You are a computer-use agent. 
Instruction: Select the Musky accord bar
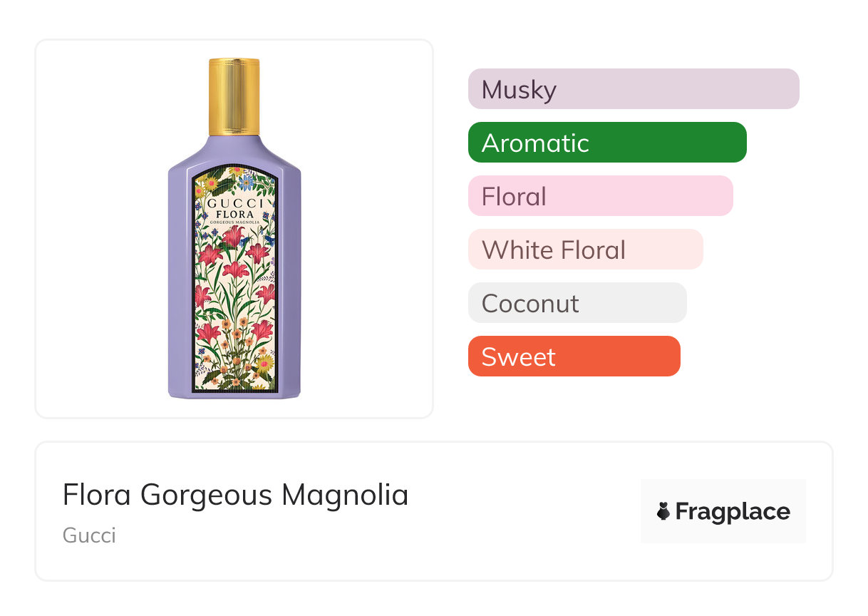(633, 89)
